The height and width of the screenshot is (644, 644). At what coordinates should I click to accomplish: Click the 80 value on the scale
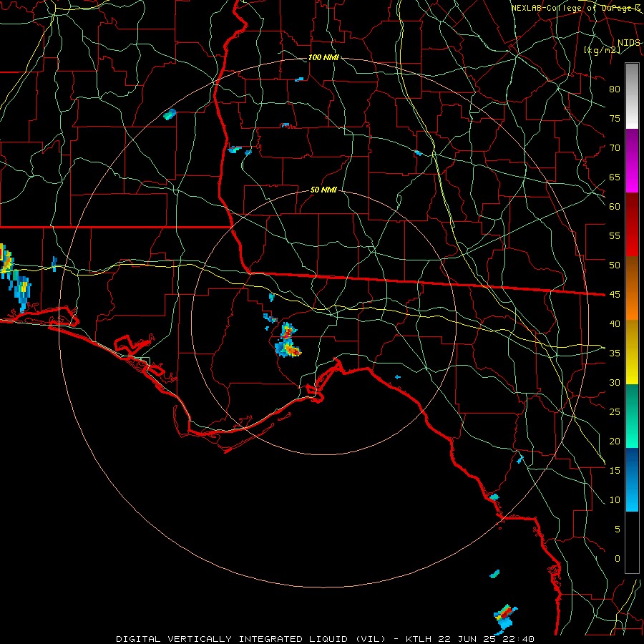[615, 89]
